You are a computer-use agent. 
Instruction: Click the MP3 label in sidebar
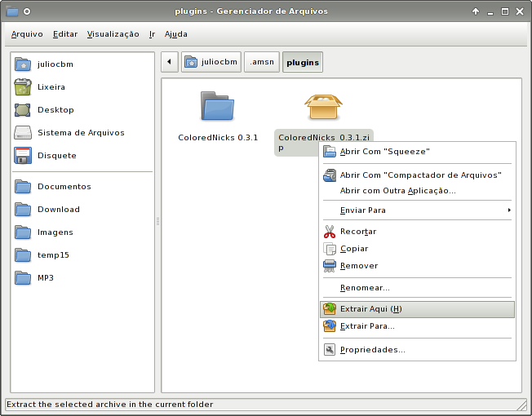click(46, 278)
